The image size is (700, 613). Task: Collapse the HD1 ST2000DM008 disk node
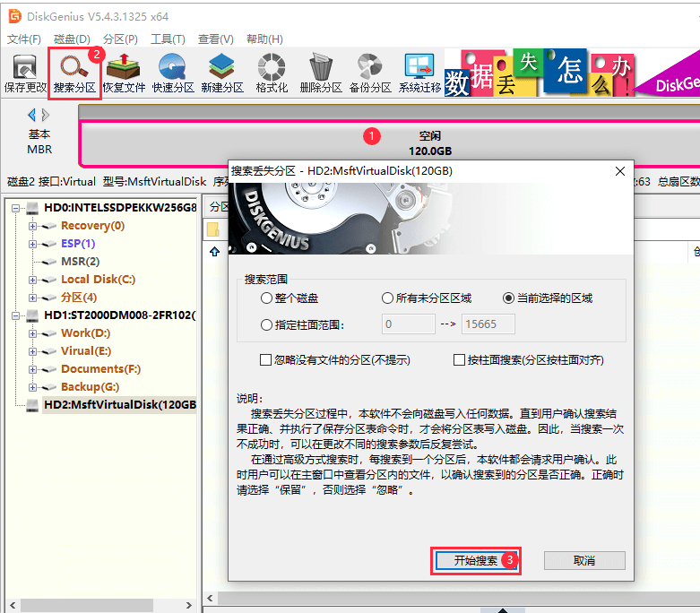[x=15, y=315]
